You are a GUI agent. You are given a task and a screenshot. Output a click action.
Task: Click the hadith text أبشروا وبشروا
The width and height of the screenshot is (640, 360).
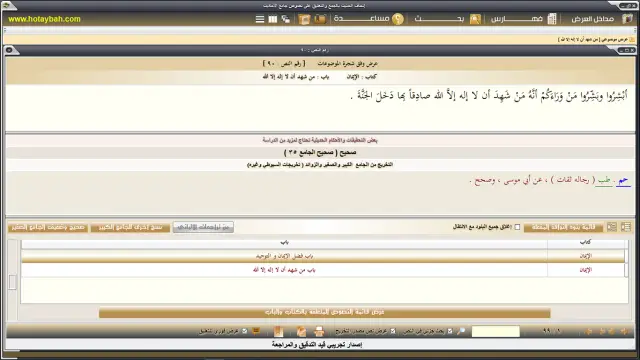[489, 96]
